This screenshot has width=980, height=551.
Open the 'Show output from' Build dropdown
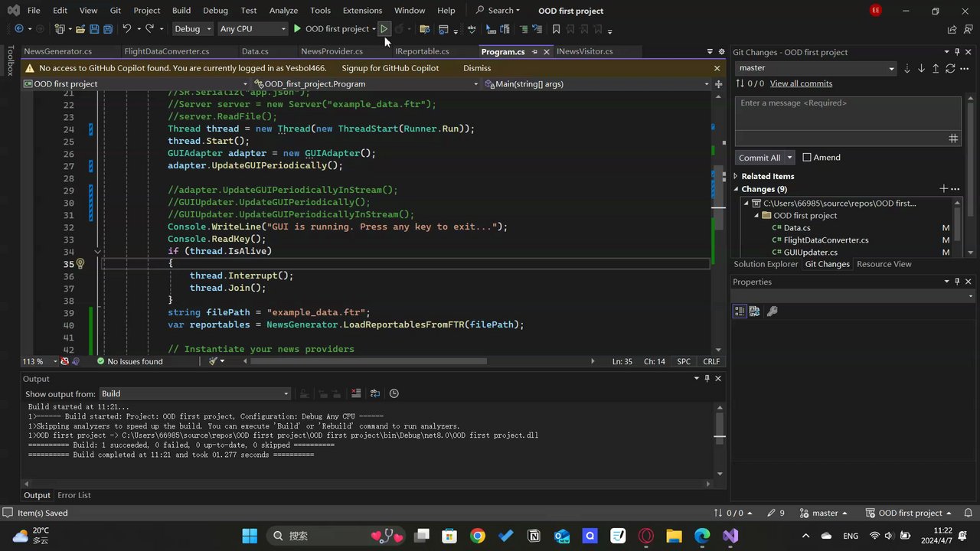pyautogui.click(x=195, y=394)
